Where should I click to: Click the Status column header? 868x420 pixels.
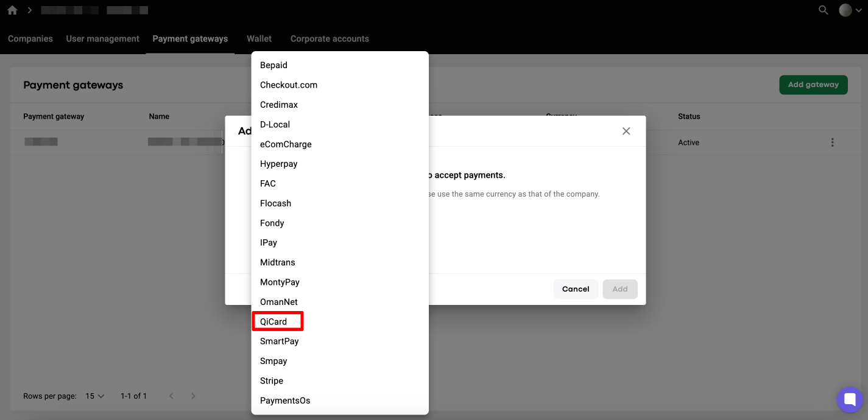click(689, 116)
